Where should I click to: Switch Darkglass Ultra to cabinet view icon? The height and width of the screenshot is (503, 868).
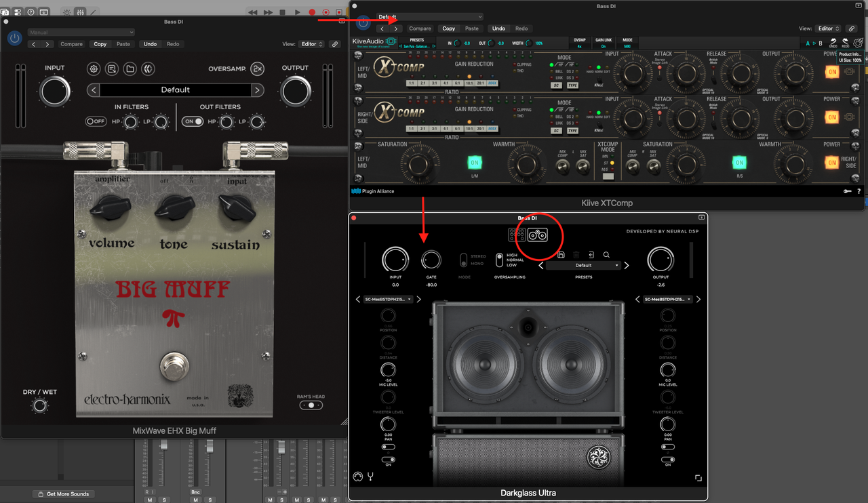tap(538, 235)
